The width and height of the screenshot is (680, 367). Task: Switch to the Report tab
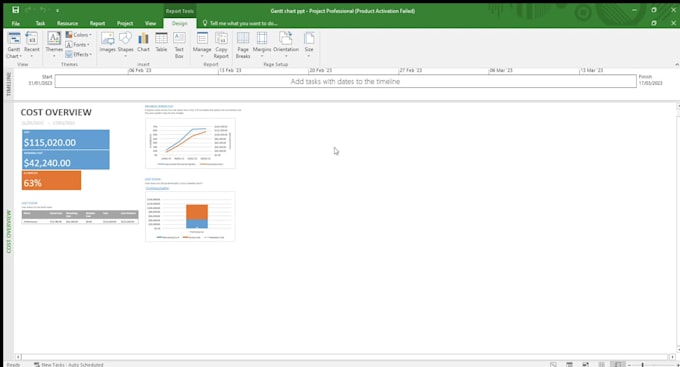[97, 23]
